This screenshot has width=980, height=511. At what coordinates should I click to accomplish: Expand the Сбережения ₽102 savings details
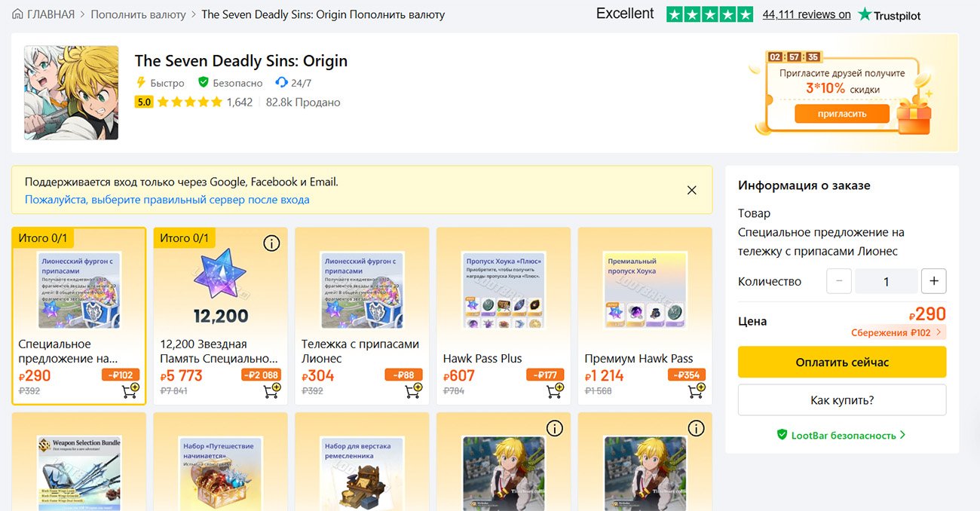(x=897, y=332)
